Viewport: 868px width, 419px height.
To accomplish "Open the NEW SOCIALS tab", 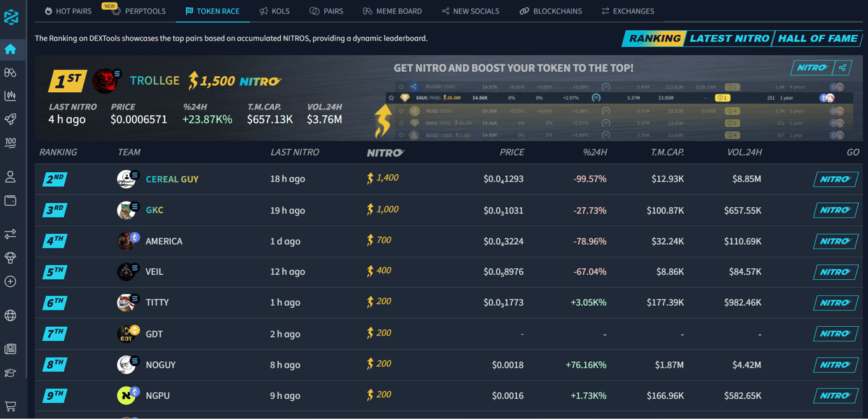I will tap(470, 11).
